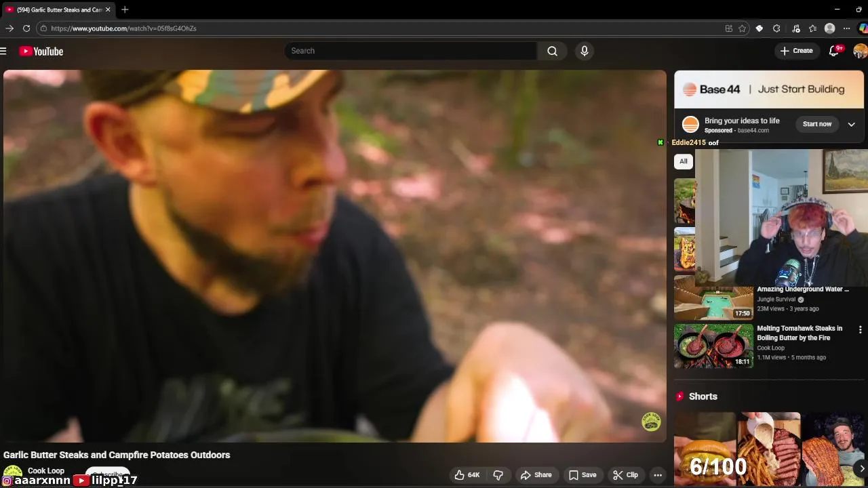Like the video with thumbs up

coord(467,474)
